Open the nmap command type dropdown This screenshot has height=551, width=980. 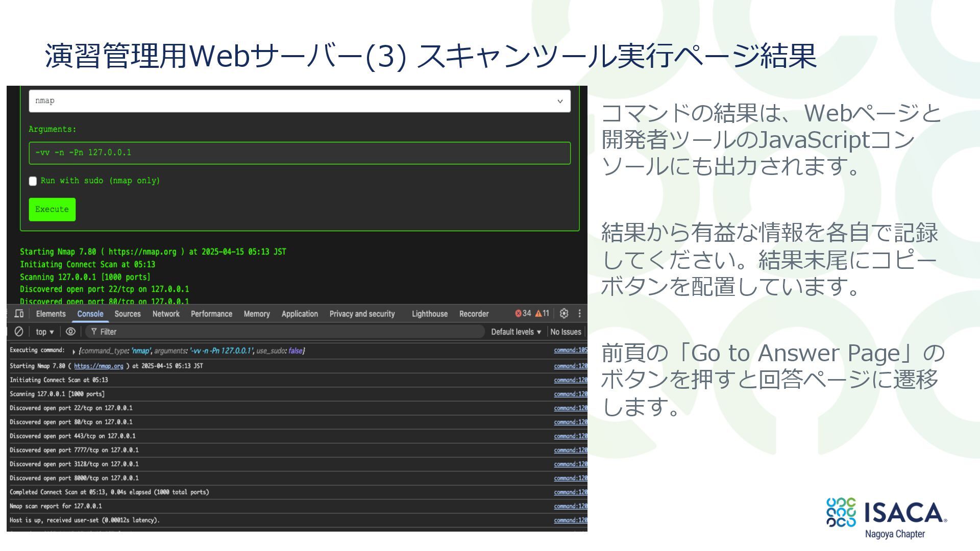(299, 101)
